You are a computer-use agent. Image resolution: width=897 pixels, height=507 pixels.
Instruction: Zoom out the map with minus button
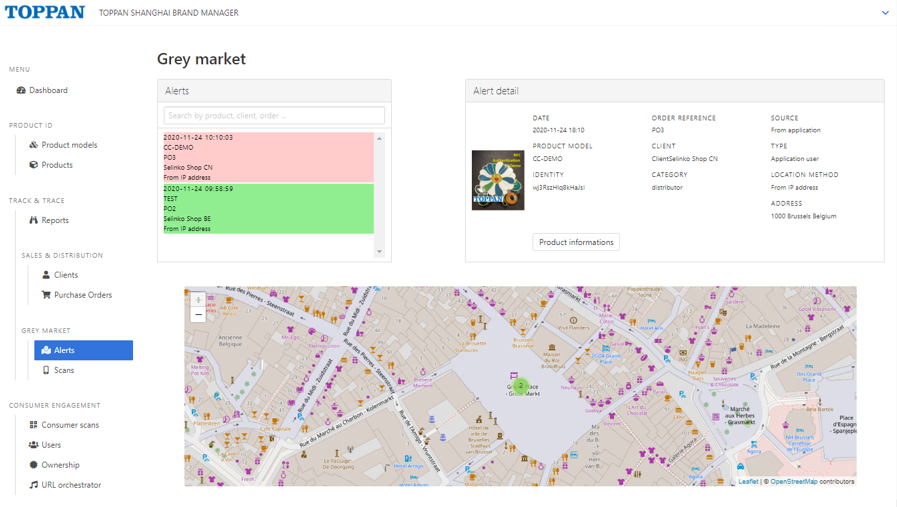pyautogui.click(x=198, y=315)
